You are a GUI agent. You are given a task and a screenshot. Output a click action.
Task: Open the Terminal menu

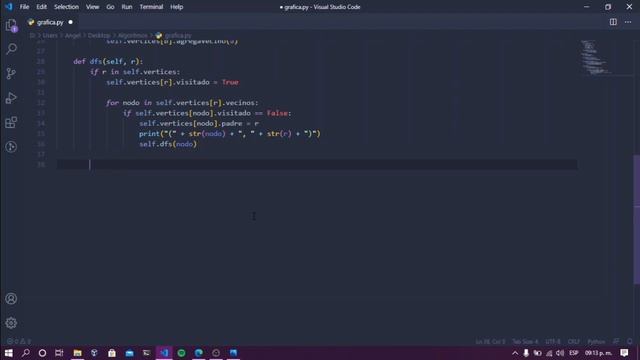(x=151, y=7)
